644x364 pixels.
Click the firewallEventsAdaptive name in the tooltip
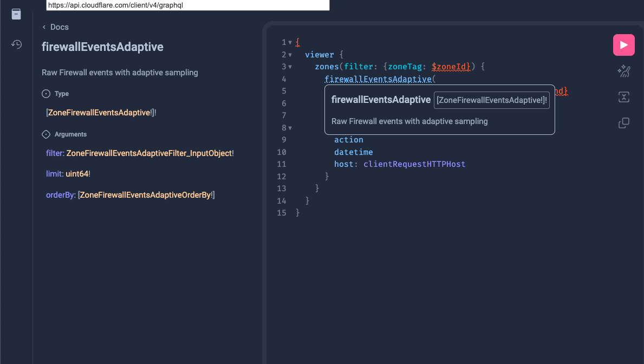(381, 100)
